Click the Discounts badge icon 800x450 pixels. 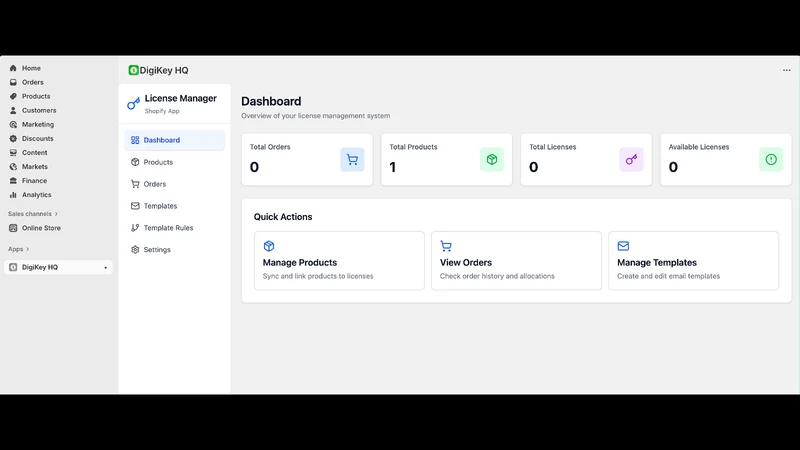point(13,138)
